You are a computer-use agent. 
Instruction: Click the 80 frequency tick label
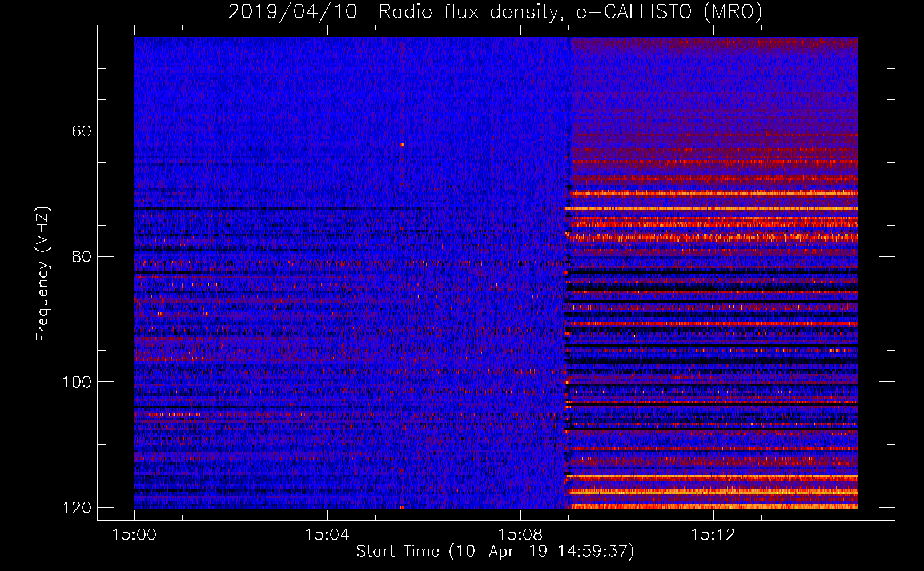tap(82, 257)
